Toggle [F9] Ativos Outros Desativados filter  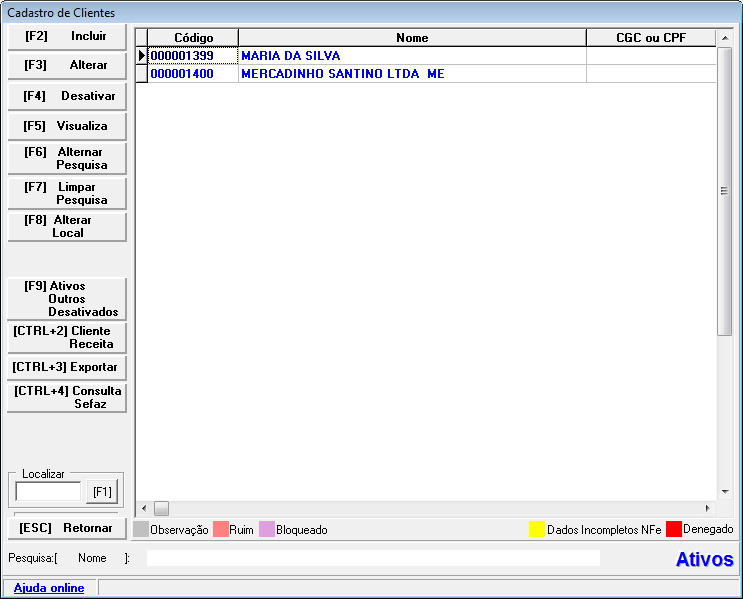[67, 299]
